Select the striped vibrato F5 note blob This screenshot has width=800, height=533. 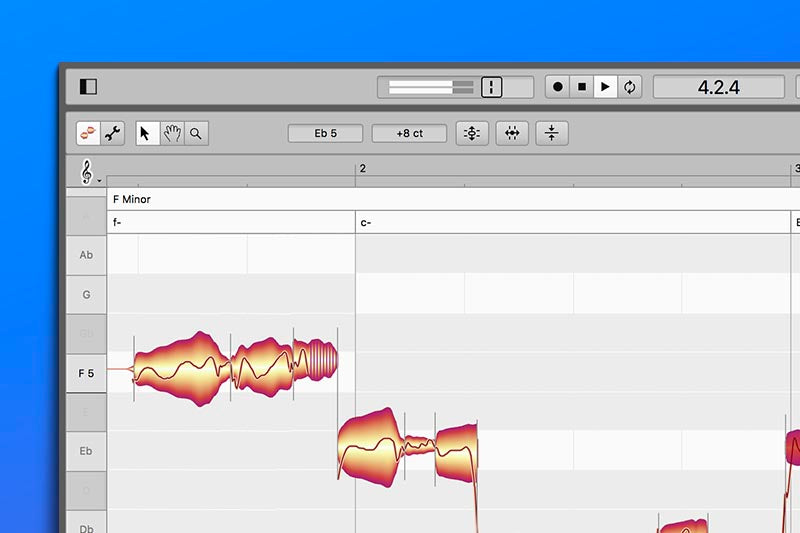(x=315, y=360)
